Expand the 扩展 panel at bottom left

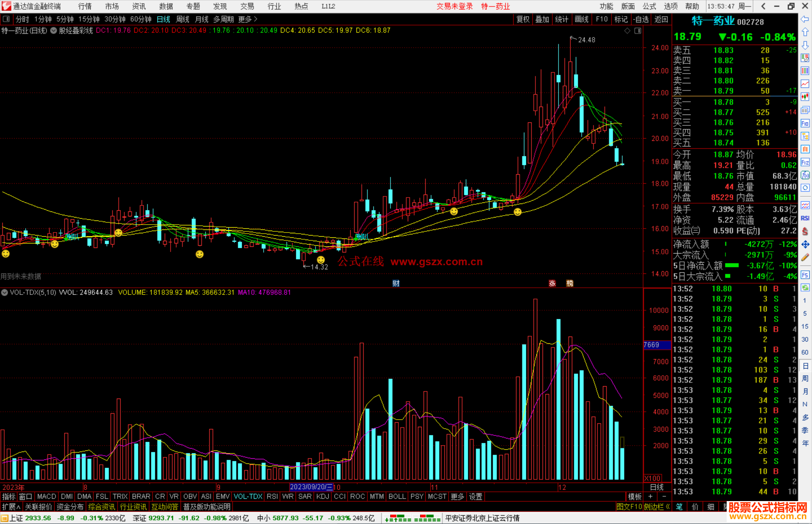pyautogui.click(x=11, y=507)
